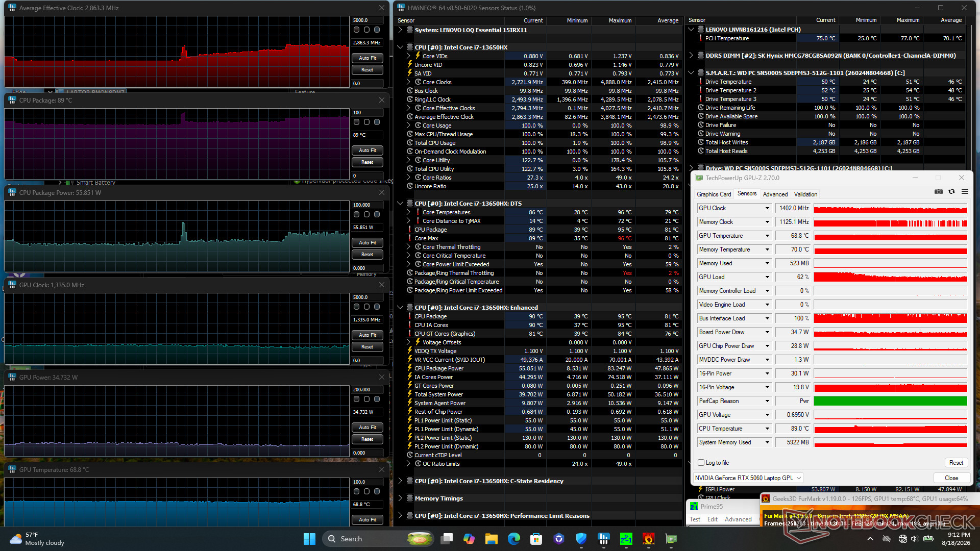Click Auto Fit in Average Effective Clock graph
Image resolution: width=980 pixels, height=551 pixels.
367,58
